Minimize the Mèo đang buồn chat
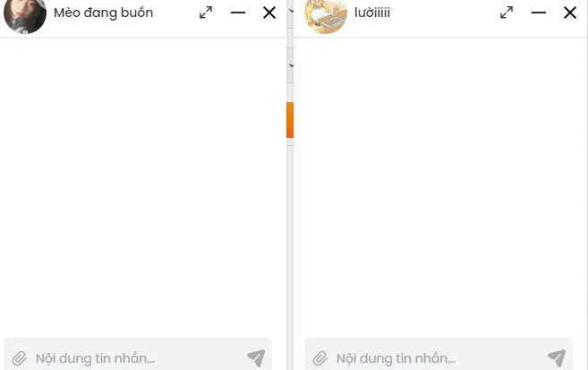Screen dimensions: 588x370 point(238,13)
